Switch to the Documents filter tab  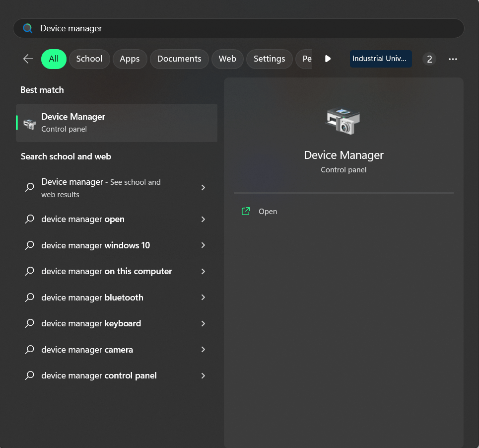pos(179,59)
